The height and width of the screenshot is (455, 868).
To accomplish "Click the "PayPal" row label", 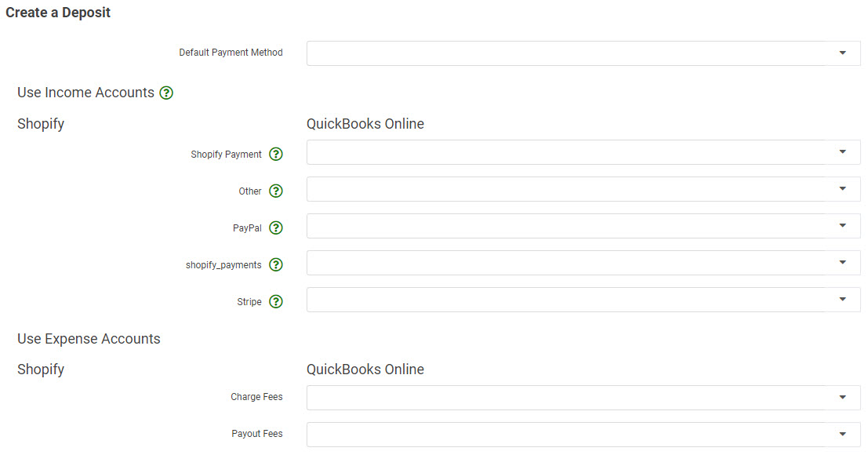I will coord(247,228).
